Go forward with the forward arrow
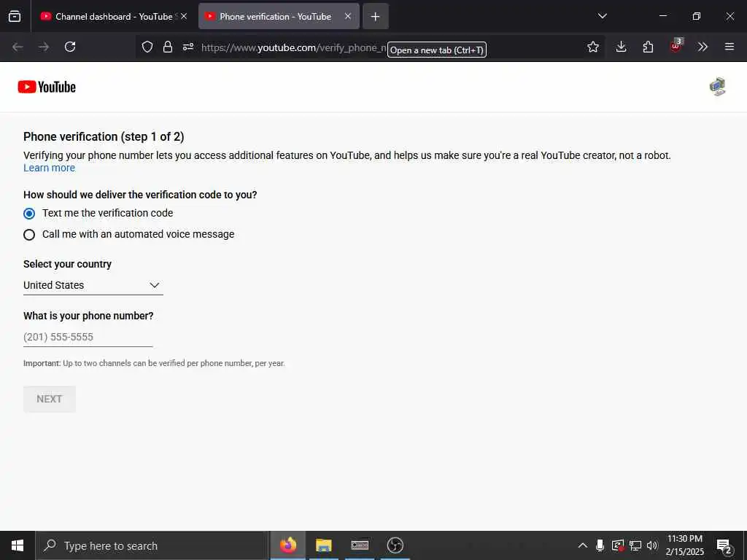This screenshot has height=560, width=747. [x=44, y=47]
